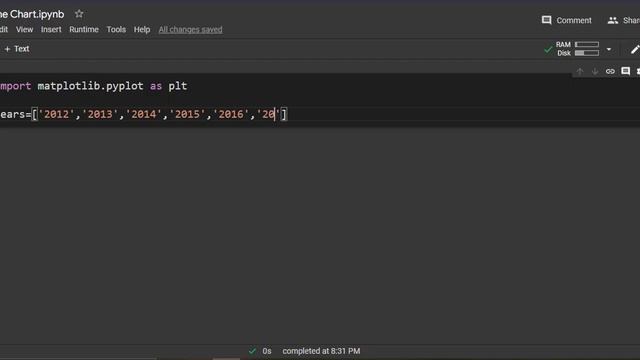
Task: Add a new Text cell
Action: pos(17,49)
